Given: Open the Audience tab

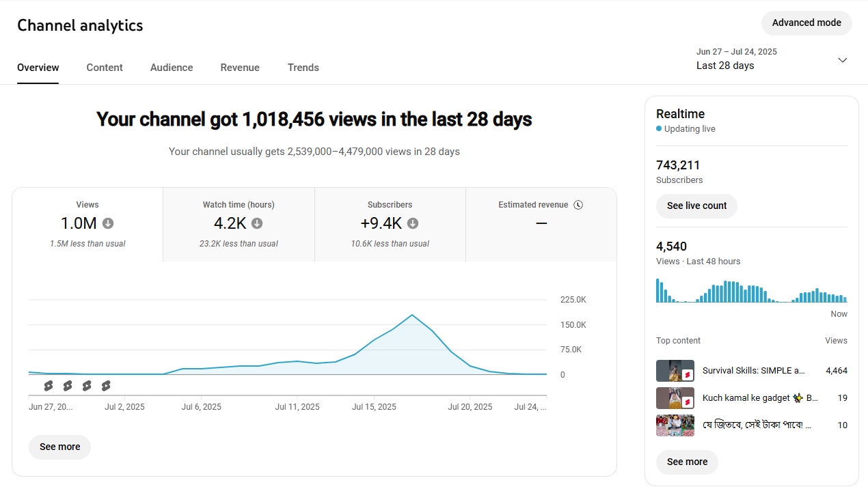Looking at the screenshot, I should (172, 68).
